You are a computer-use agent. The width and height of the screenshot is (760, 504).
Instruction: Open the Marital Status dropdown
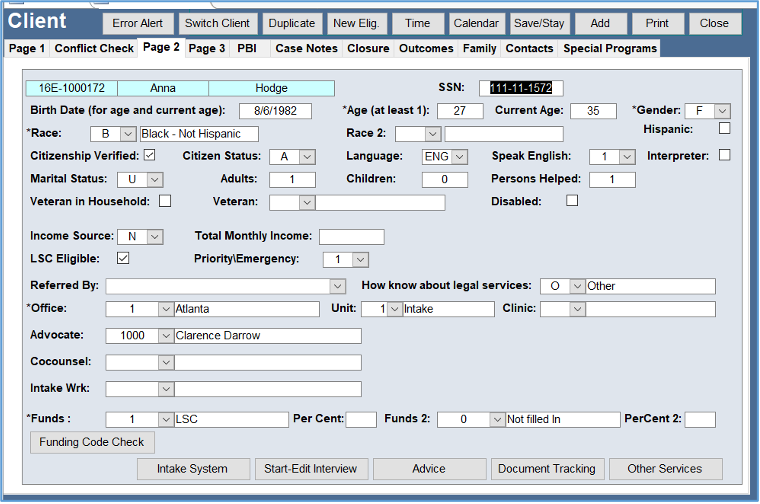tap(155, 180)
